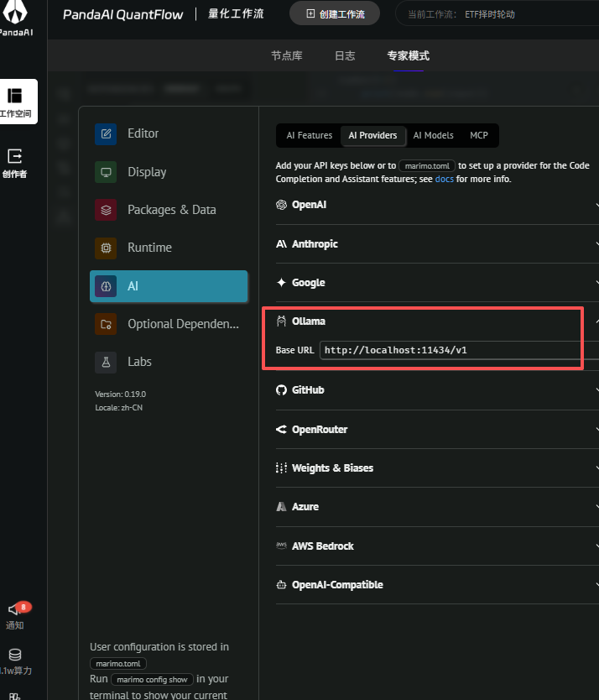
Task: Open the 工作空间 workspace sidebar icon
Action: tap(14, 96)
